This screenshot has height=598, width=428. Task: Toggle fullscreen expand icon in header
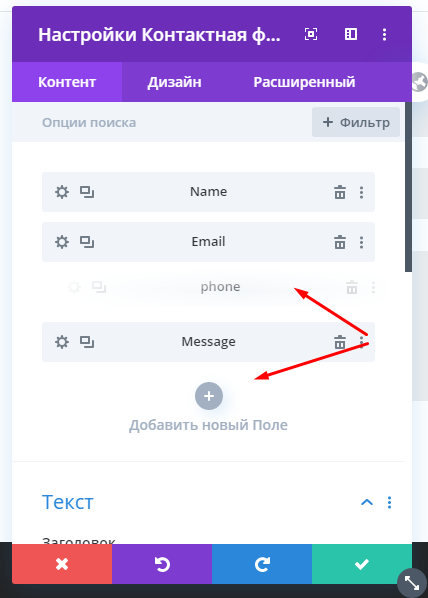pos(311,34)
